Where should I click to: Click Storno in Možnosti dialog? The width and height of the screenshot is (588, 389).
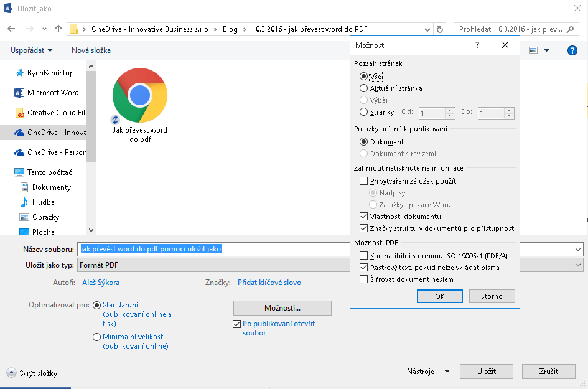click(x=492, y=296)
